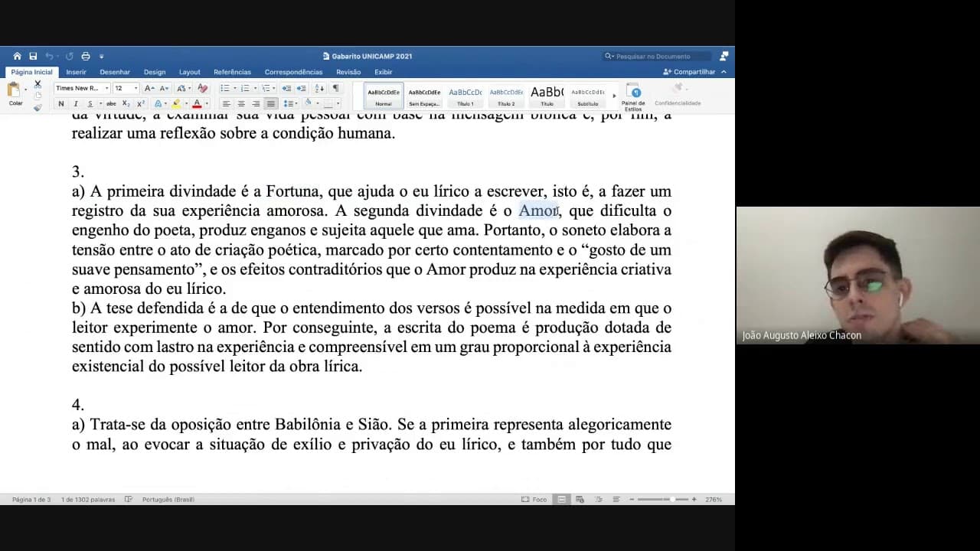The height and width of the screenshot is (551, 980).
Task: Open the Design ribbon tab
Action: point(155,72)
